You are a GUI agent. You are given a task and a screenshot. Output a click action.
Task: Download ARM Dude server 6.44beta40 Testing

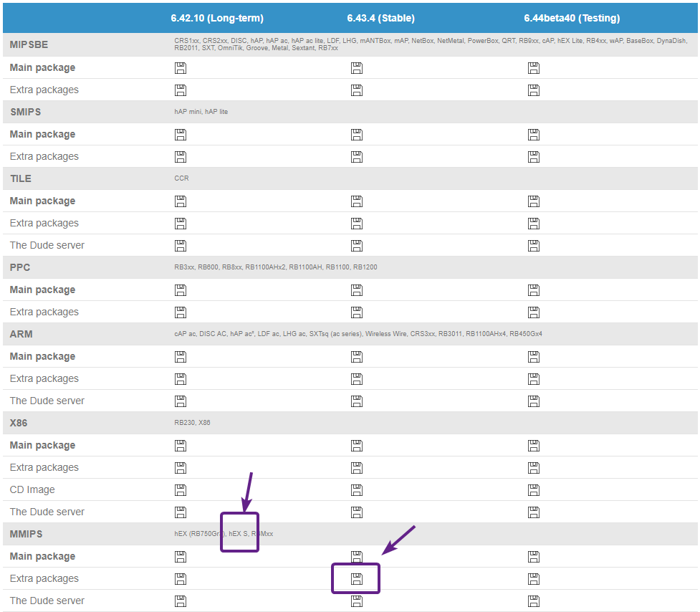[534, 401]
